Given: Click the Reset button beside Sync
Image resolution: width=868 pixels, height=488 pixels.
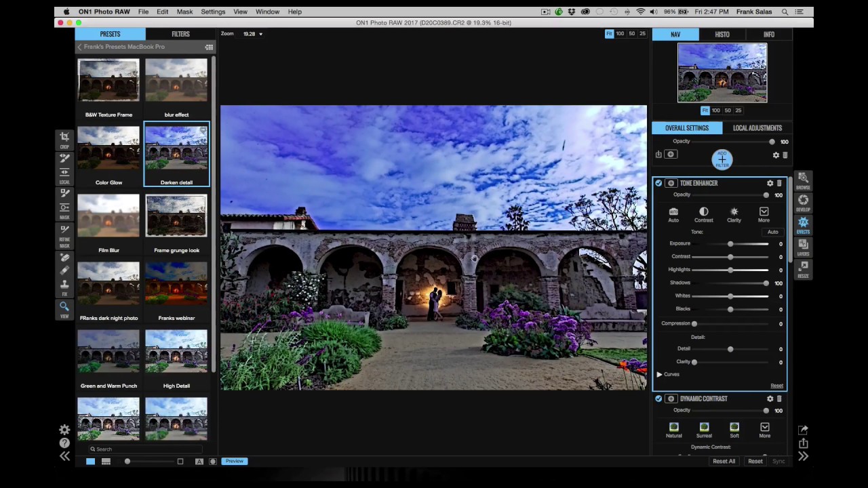Looking at the screenshot, I should (755, 461).
